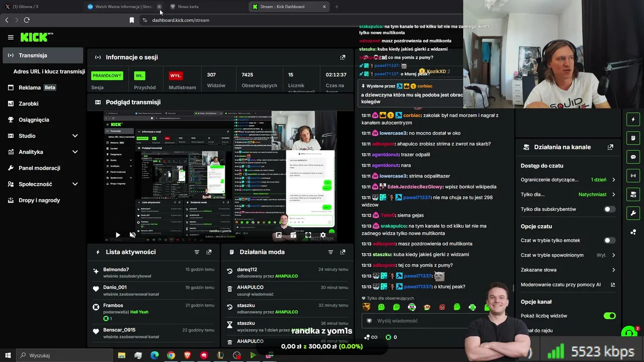Pick the first portrait emote above chat input
The width and height of the screenshot is (644, 362).
point(366,307)
